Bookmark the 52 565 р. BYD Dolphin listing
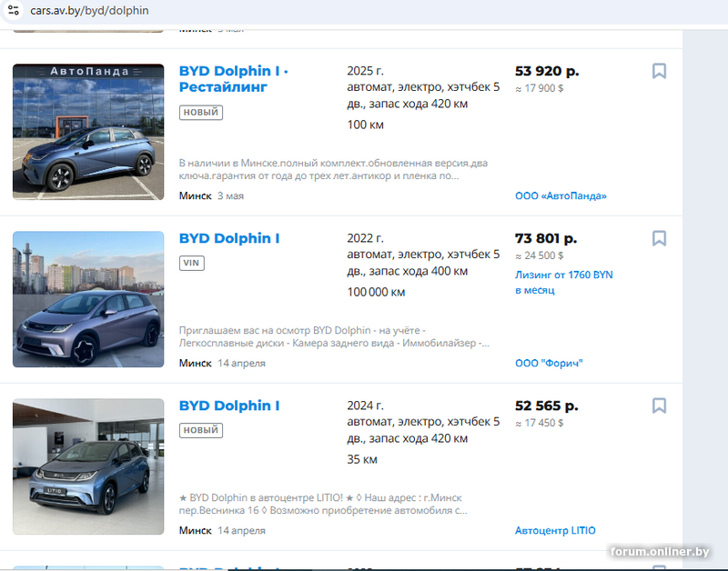Image resolution: width=728 pixels, height=571 pixels. click(x=659, y=406)
